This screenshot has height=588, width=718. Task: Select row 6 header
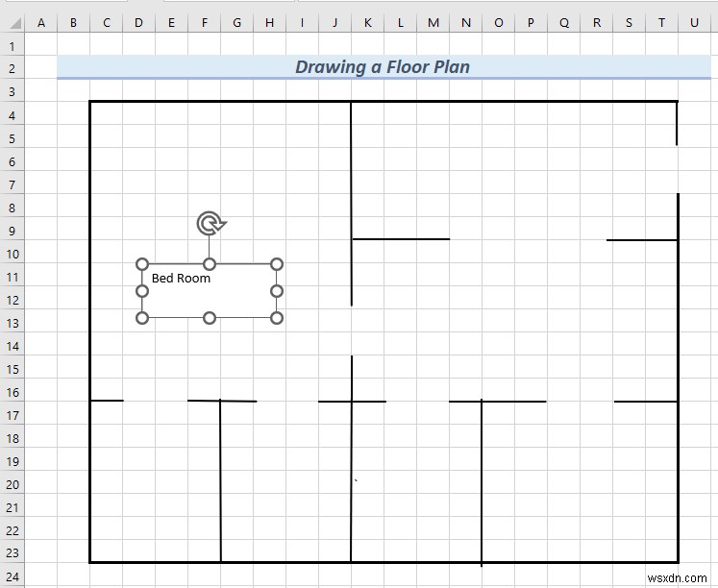tap(12, 161)
